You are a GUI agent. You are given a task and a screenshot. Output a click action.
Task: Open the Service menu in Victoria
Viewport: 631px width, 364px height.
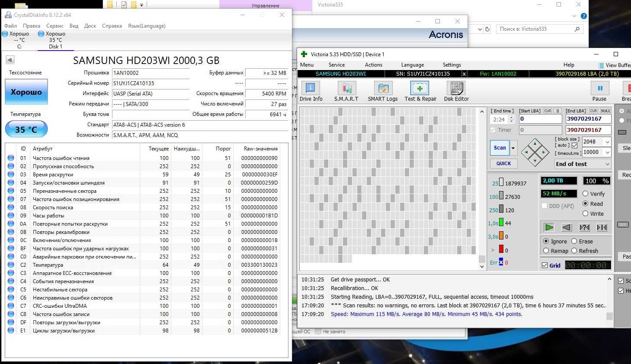[336, 65]
